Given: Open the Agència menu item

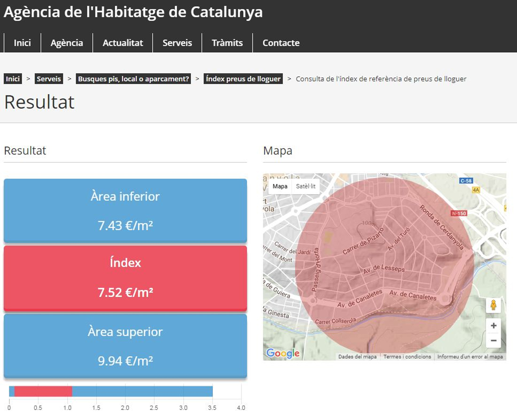Looking at the screenshot, I should pyautogui.click(x=67, y=43).
